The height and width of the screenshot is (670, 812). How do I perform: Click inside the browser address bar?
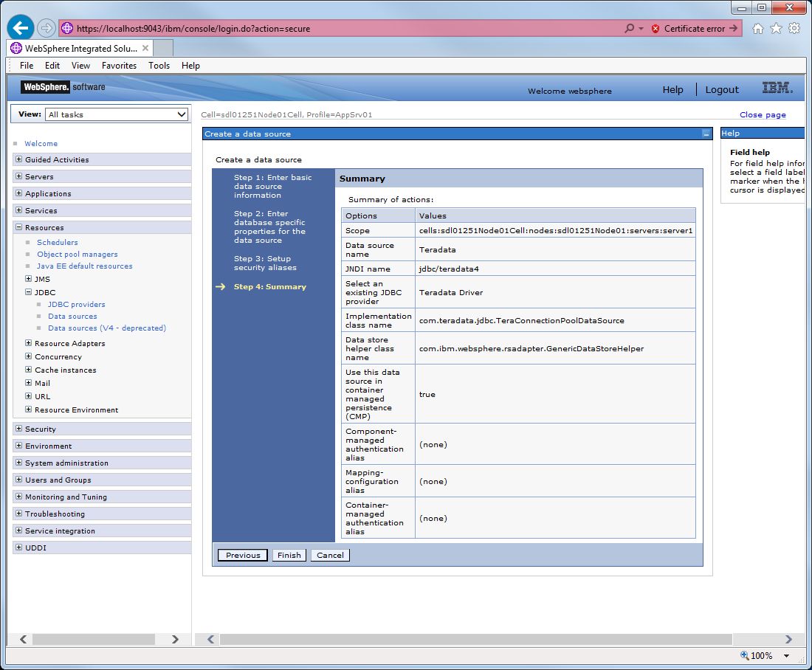(x=332, y=27)
